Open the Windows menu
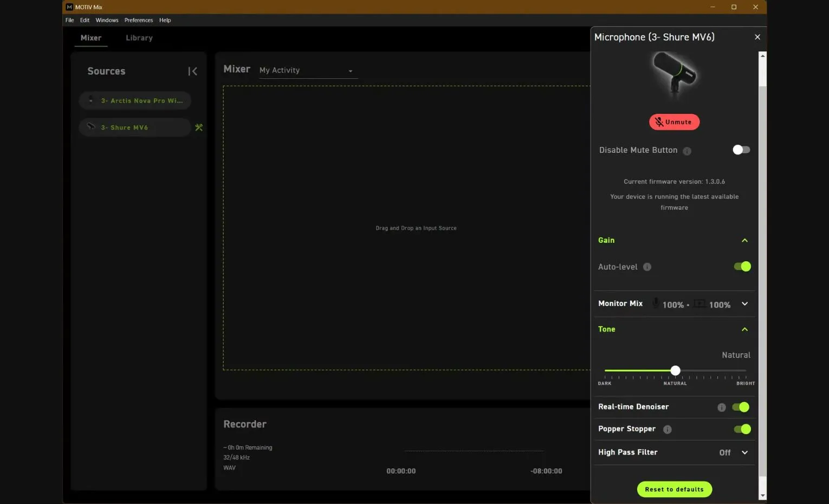This screenshot has height=504, width=829. point(107,20)
